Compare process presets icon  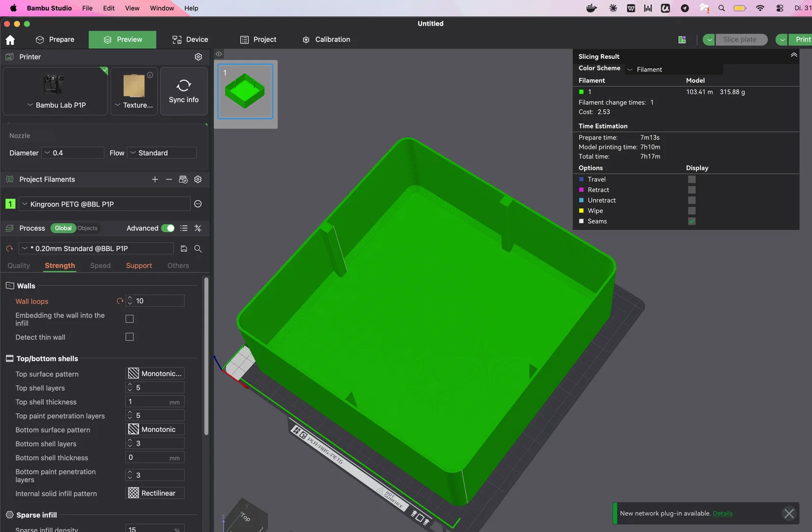click(x=198, y=228)
